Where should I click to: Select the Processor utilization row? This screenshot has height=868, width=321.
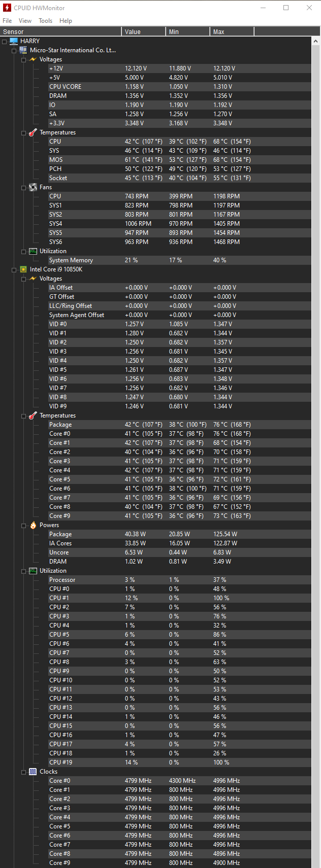pyautogui.click(x=180, y=580)
